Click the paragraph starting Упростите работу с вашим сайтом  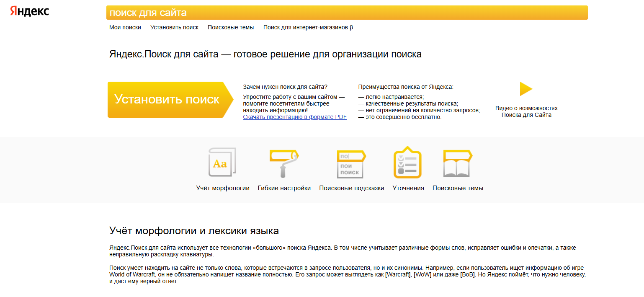coord(294,103)
